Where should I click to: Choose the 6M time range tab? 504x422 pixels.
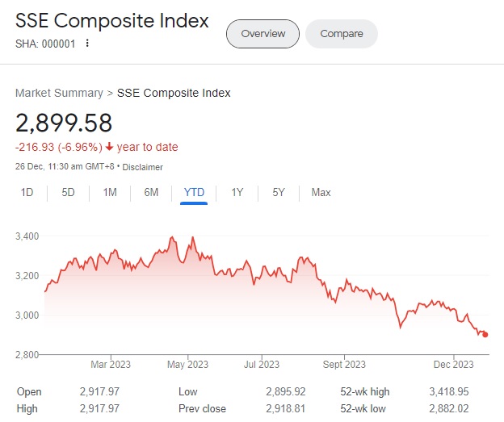pos(151,192)
